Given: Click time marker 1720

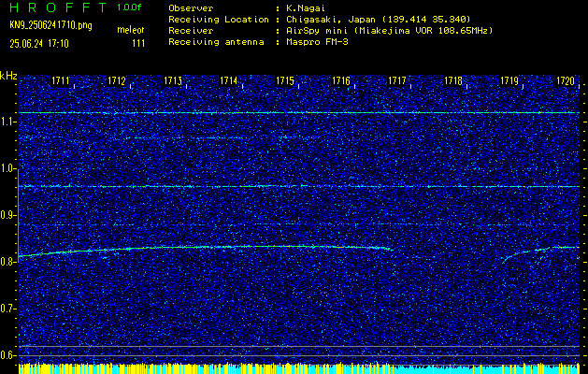Looking at the screenshot, I should [566, 80].
